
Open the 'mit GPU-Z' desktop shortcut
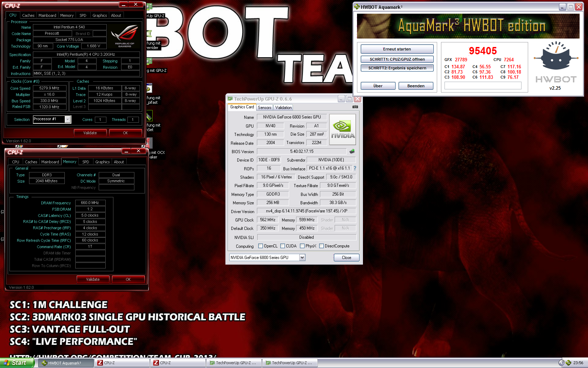149,62
